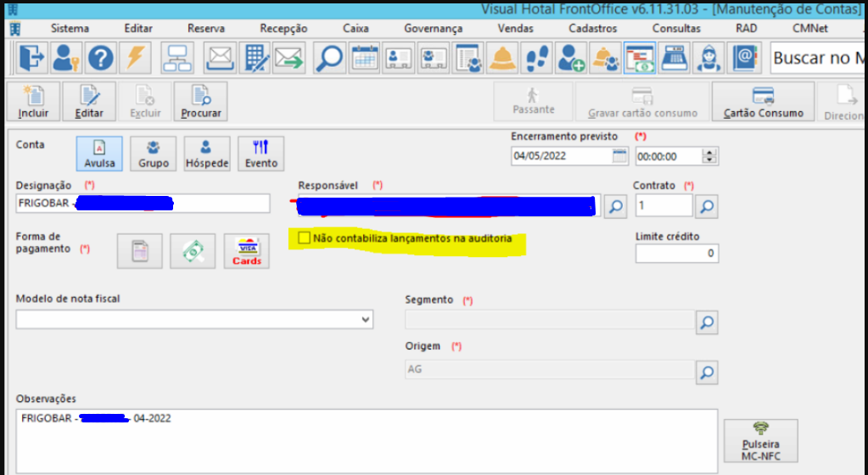This screenshot has width=868, height=475.
Task: Click the envelope with green arrow icon
Action: coord(289,58)
